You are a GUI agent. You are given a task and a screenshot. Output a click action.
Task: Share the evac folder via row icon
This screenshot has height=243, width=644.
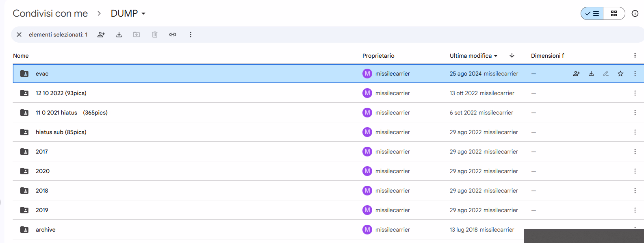(577, 74)
